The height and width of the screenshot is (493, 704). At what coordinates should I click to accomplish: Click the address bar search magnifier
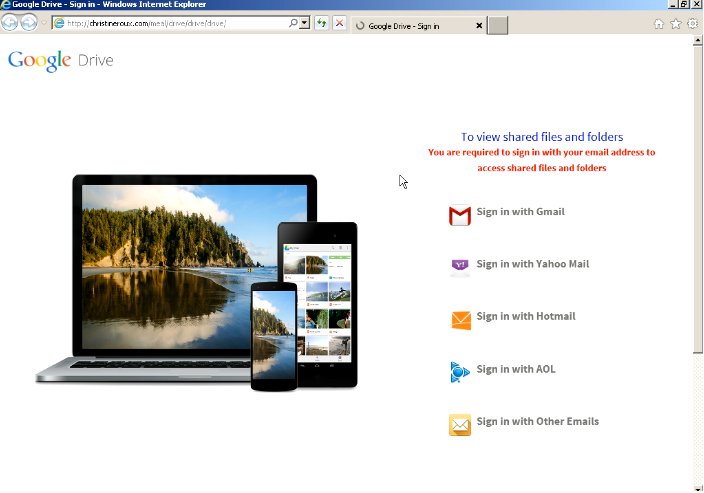(x=293, y=23)
